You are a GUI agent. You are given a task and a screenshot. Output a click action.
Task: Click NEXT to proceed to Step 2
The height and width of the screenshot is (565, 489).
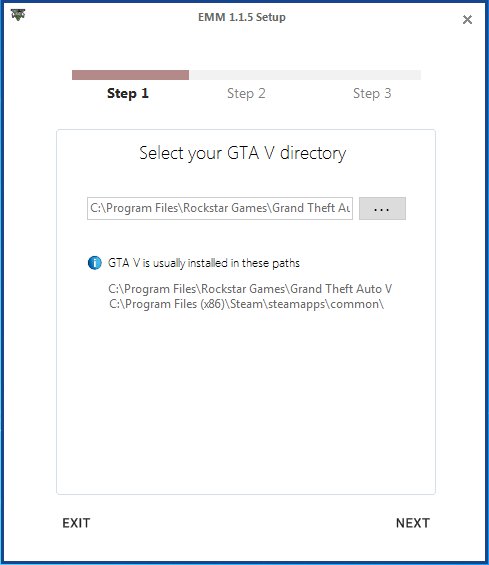click(x=413, y=523)
